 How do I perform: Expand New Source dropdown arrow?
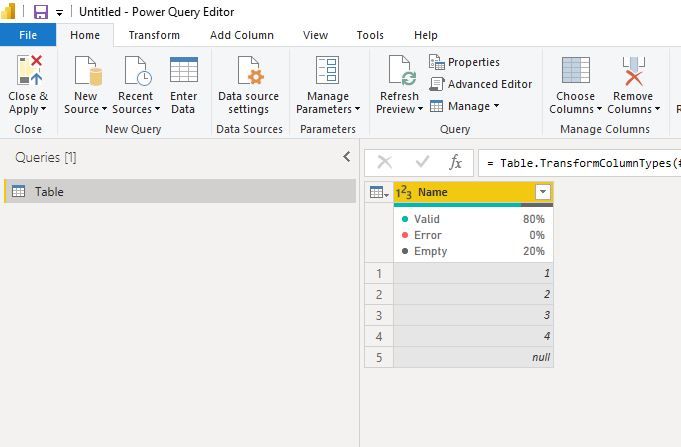[104, 109]
